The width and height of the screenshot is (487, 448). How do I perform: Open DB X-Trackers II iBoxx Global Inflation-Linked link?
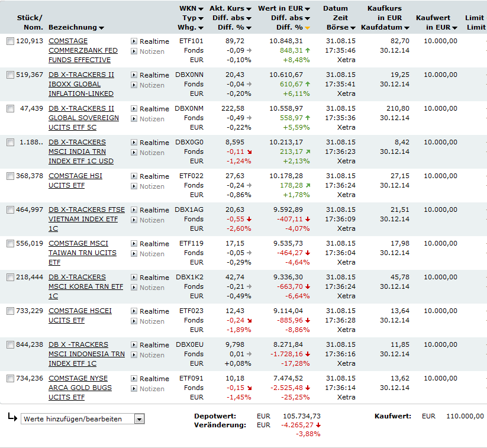[x=81, y=84]
